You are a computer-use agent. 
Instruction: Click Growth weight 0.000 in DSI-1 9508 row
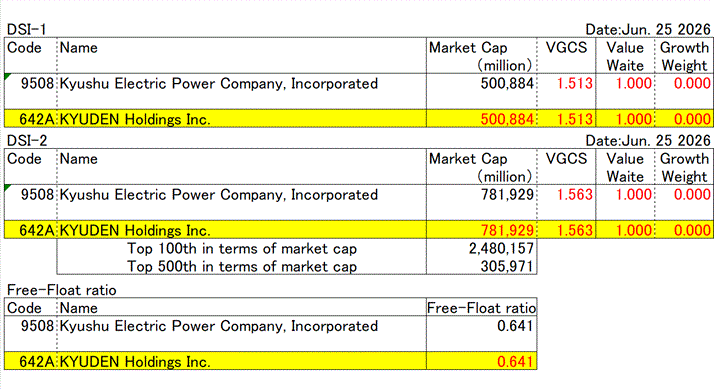(692, 83)
